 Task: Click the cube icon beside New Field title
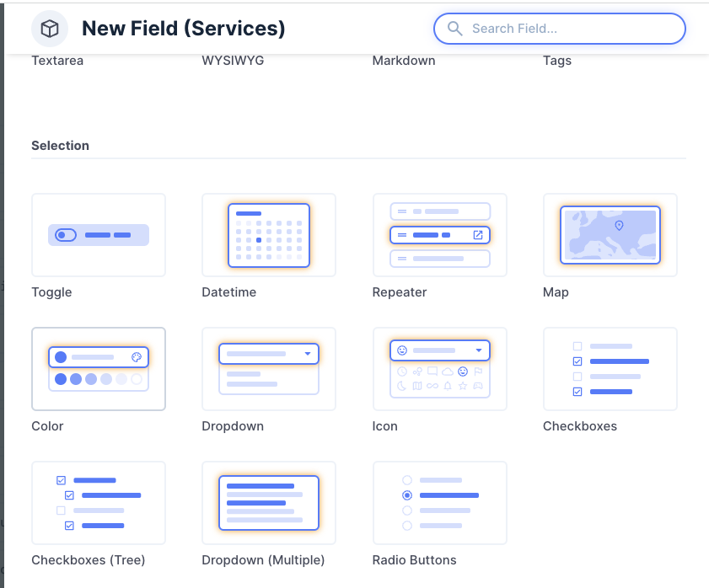pos(50,29)
